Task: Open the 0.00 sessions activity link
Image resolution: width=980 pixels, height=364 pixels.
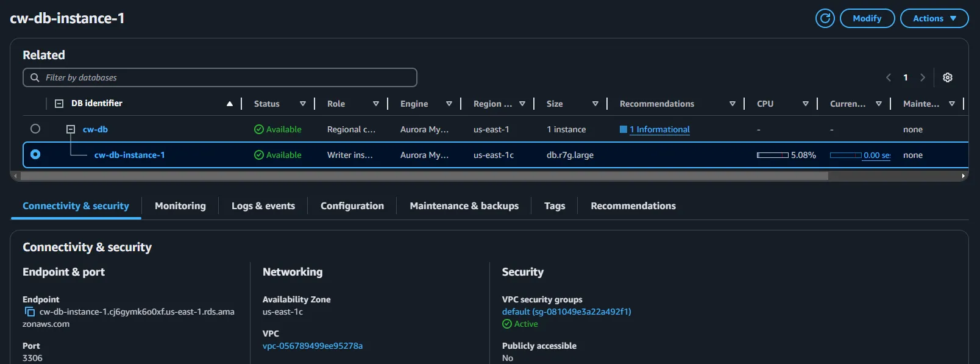Action: click(877, 155)
